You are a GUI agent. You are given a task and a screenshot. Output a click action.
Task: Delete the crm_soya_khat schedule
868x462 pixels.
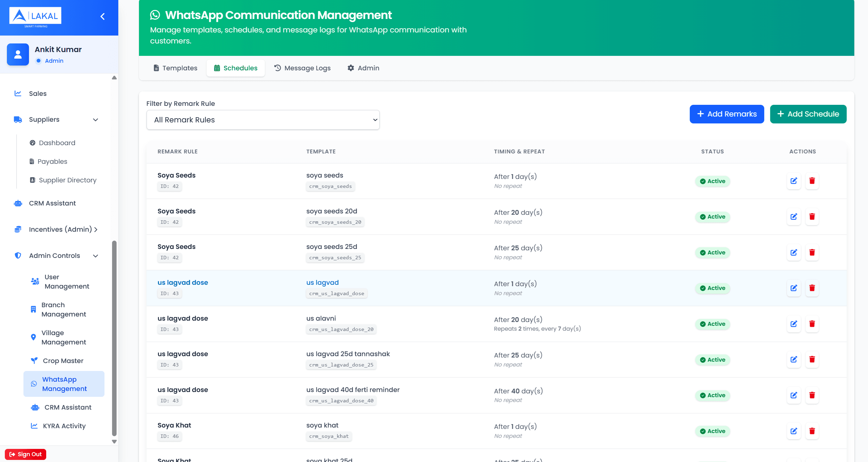[812, 431]
